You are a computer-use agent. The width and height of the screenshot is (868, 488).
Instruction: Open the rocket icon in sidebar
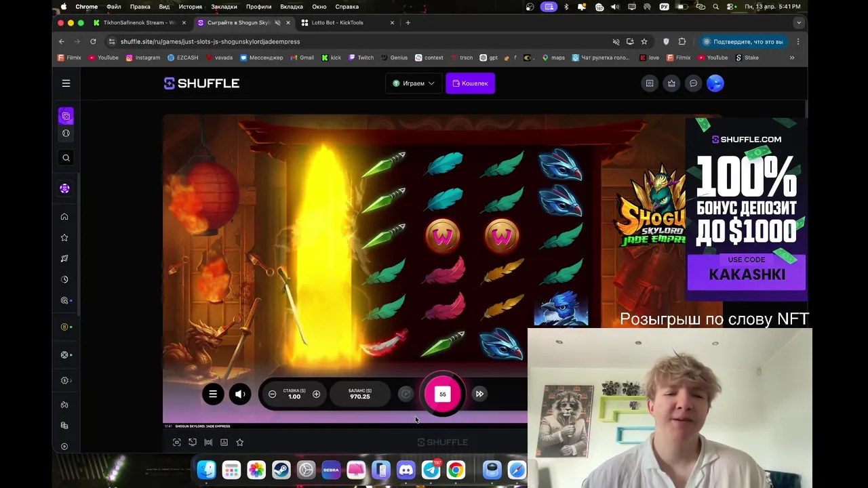tap(64, 259)
